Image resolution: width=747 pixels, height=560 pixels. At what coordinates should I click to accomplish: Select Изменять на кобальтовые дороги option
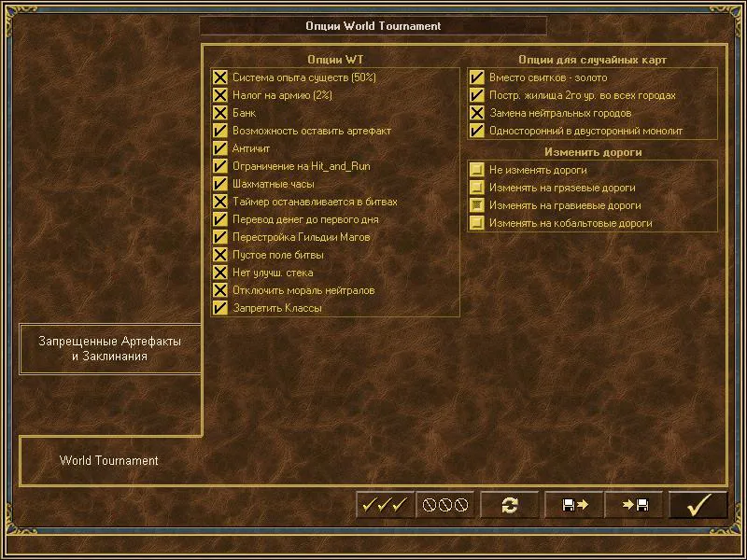point(477,223)
